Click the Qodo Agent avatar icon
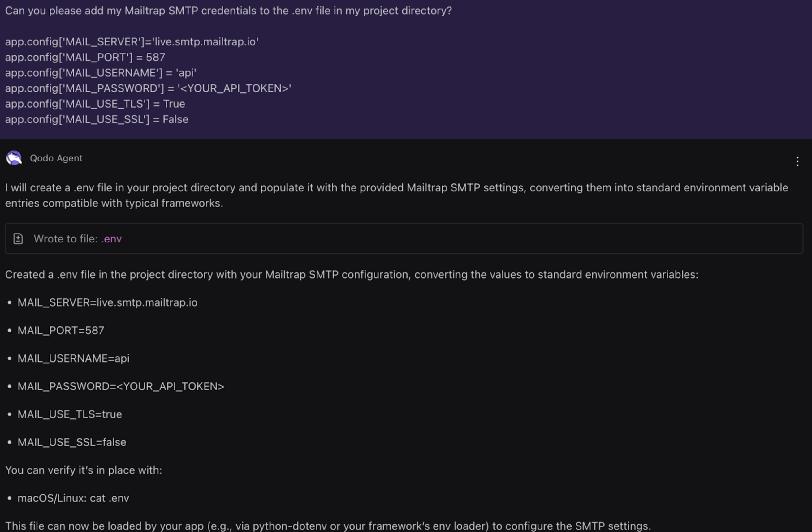The height and width of the screenshot is (532, 812). click(x=14, y=158)
